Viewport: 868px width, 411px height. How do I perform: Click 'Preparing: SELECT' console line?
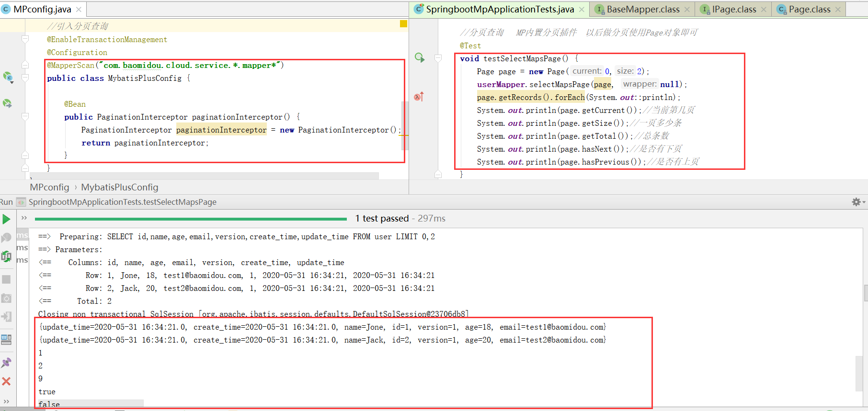click(x=237, y=236)
